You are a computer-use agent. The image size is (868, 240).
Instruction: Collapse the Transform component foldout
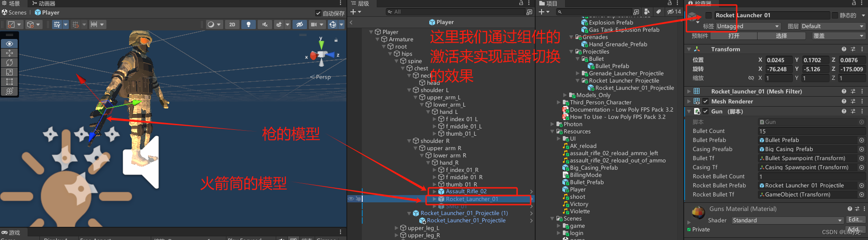click(x=689, y=49)
